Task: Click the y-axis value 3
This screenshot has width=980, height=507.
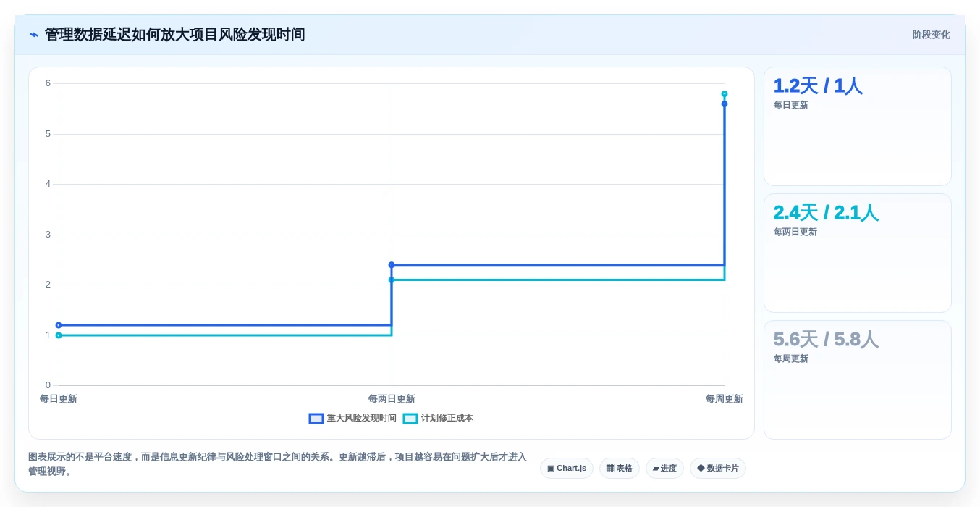Action: (x=48, y=235)
